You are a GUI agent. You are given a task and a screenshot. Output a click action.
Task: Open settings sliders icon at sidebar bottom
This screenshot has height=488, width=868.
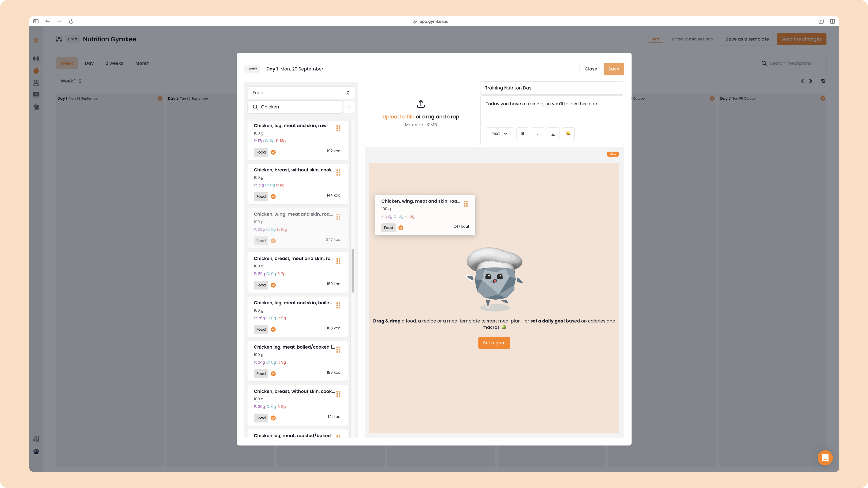click(x=36, y=439)
